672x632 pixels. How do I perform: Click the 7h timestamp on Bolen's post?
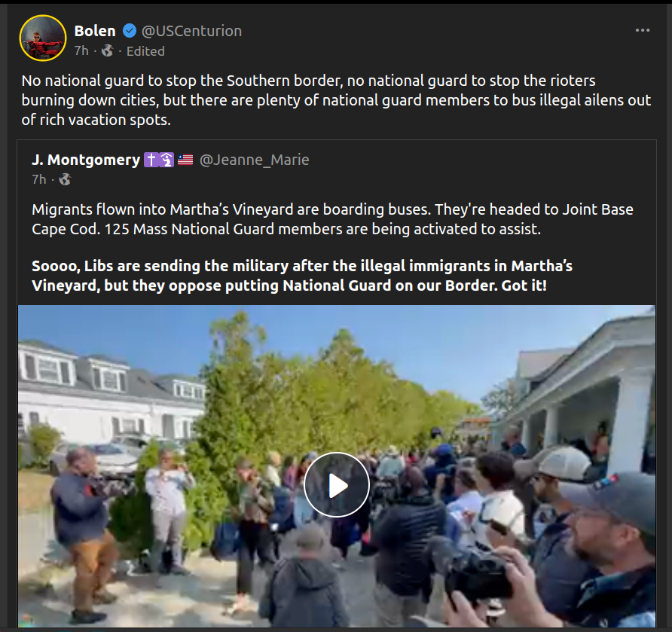tap(81, 51)
